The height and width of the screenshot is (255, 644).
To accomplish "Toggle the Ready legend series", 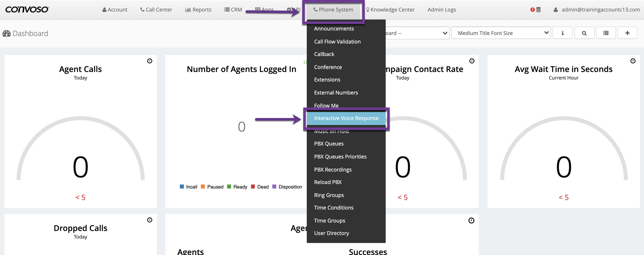I will click(237, 187).
